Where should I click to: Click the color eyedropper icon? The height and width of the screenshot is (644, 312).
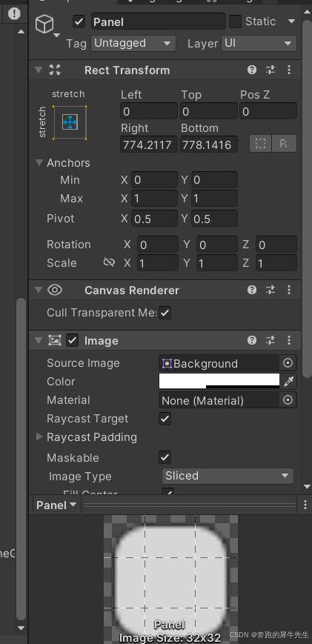click(289, 382)
